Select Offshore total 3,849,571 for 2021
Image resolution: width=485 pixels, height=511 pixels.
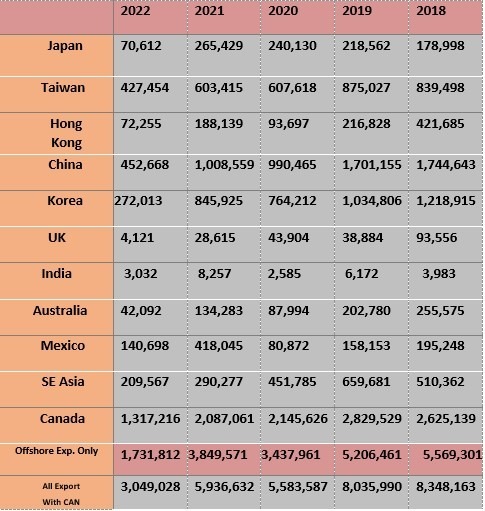coord(218,455)
